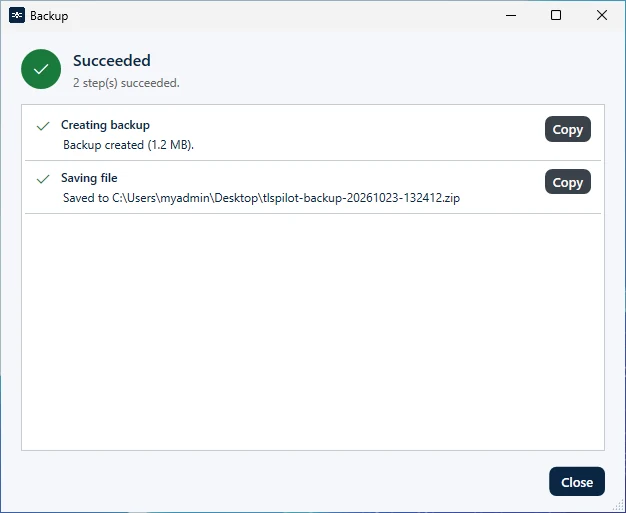Minimize the Backup window
Image resolution: width=626 pixels, height=513 pixels.
(x=511, y=15)
